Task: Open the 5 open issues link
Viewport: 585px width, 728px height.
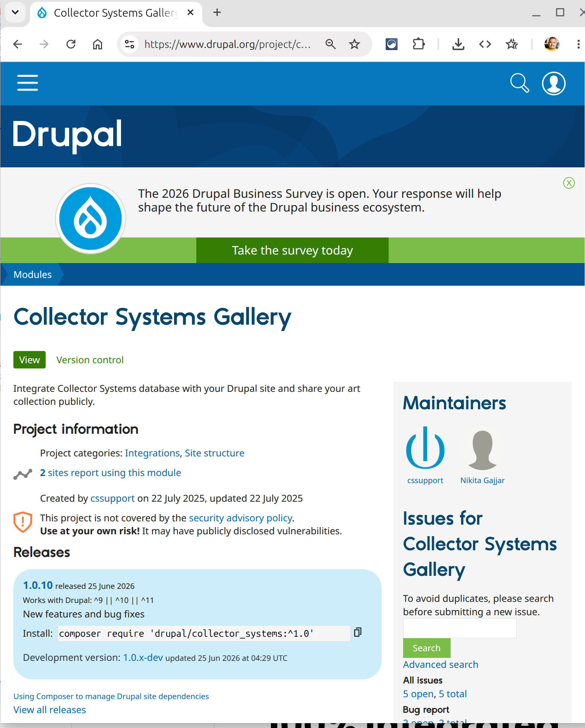Action: point(418,694)
